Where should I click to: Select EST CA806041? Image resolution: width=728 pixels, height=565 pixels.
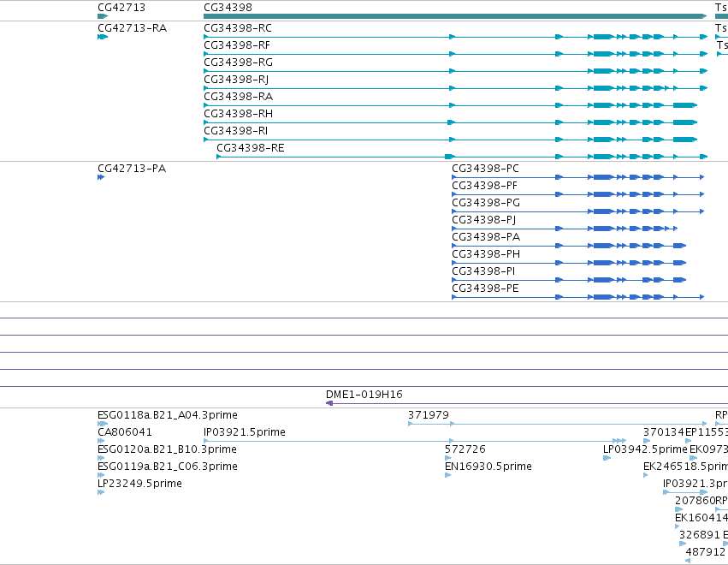[x=125, y=432]
